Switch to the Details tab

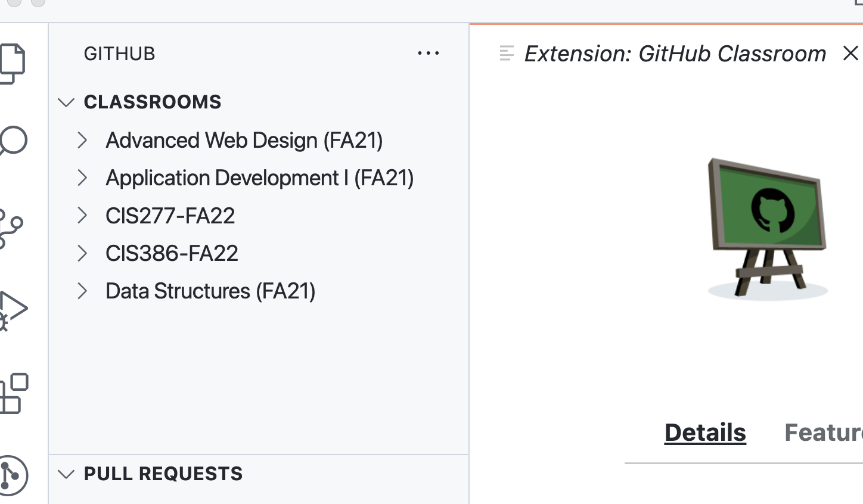click(x=704, y=433)
